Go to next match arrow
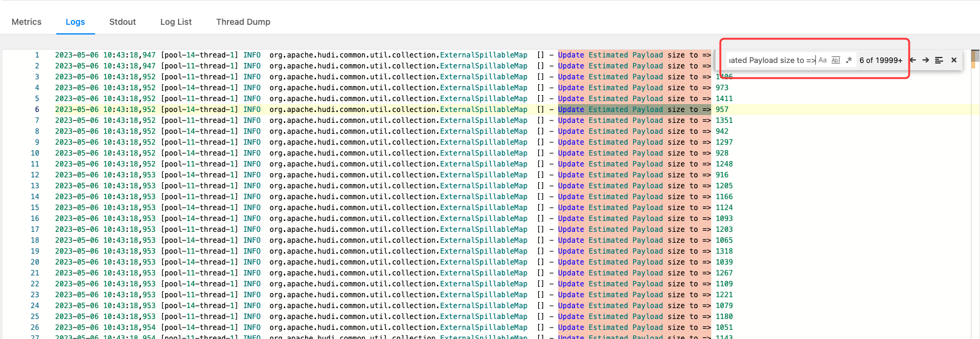980x339 pixels. pos(926,60)
